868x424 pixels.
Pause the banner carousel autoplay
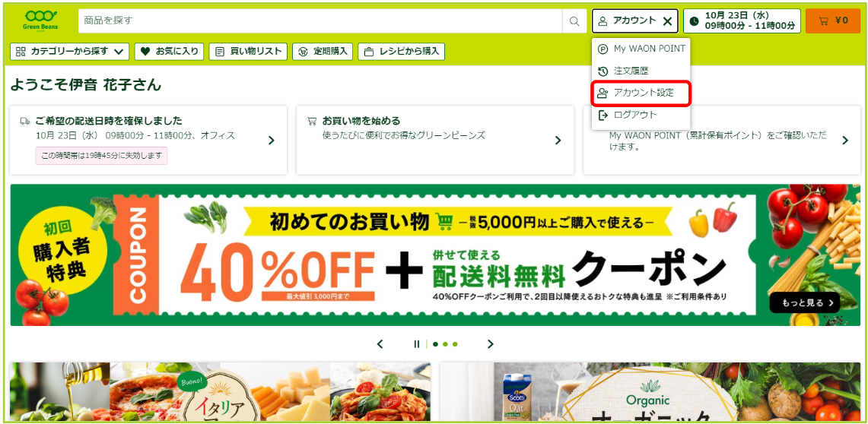point(417,344)
